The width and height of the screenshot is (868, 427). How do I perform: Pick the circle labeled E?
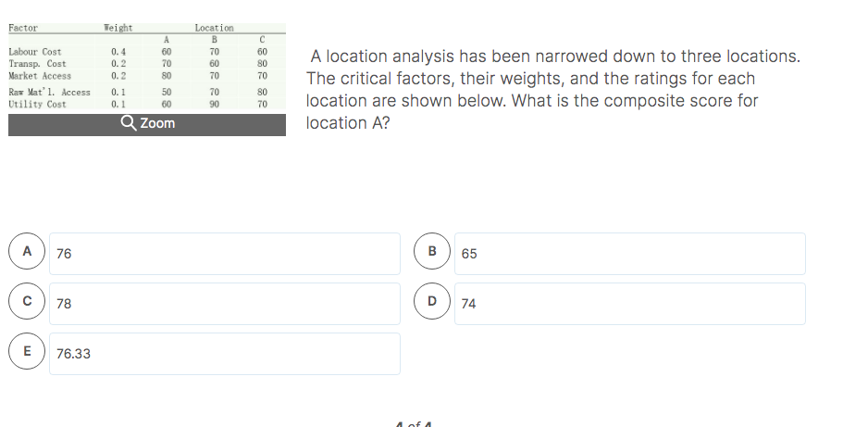(27, 350)
